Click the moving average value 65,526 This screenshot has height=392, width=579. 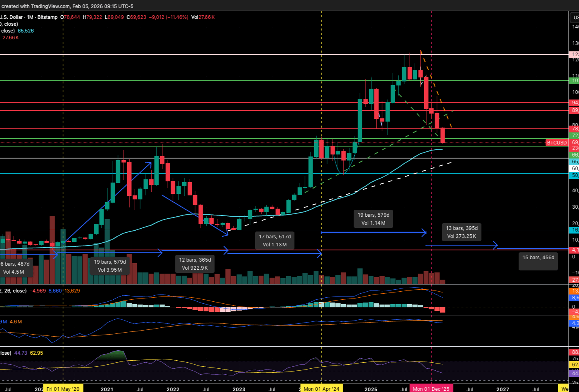point(26,31)
